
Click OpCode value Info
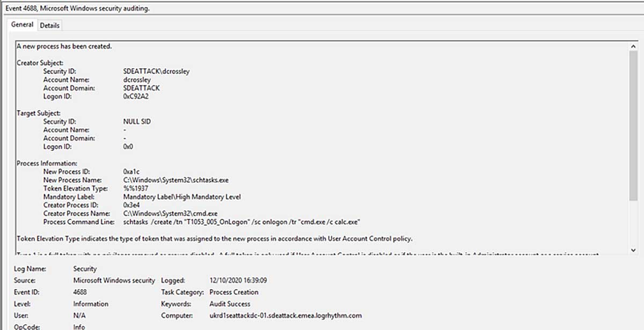(79, 326)
